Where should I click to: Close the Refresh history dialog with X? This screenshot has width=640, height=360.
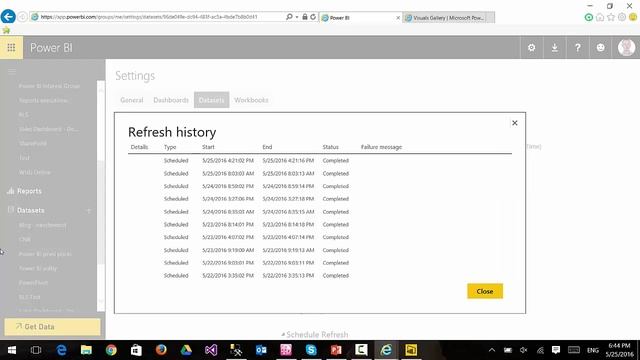coord(515,123)
